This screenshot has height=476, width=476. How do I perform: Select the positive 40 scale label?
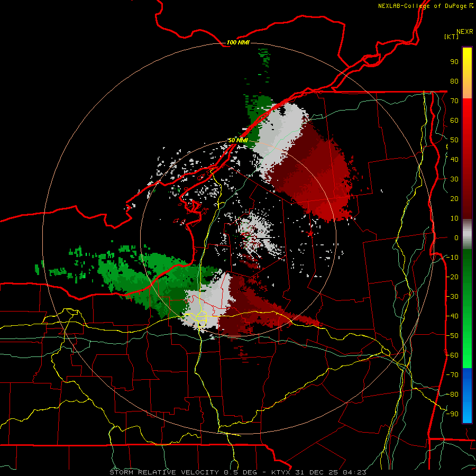[x=454, y=159]
